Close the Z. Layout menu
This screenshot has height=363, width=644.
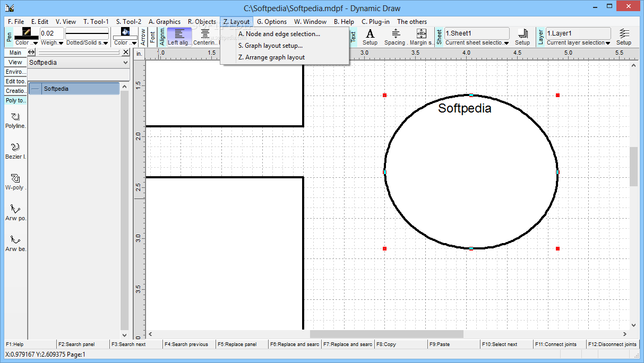(237, 22)
